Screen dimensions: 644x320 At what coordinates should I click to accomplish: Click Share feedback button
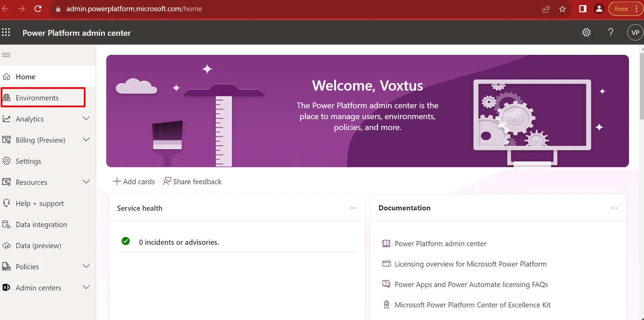(x=192, y=181)
